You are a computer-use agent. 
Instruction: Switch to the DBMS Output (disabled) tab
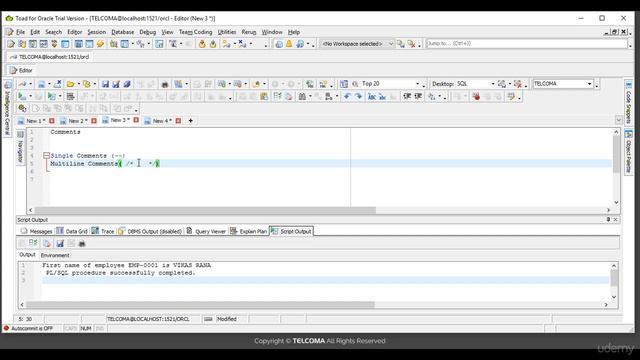[150, 231]
